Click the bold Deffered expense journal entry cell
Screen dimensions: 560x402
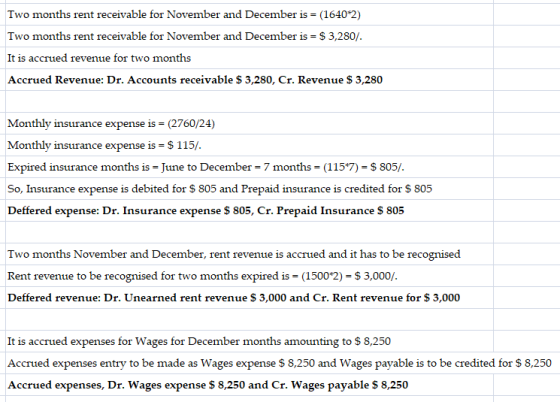click(249, 210)
